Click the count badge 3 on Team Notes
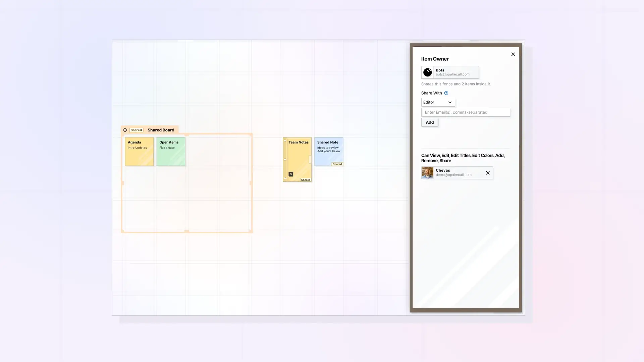Viewport: 644px width, 362px height. tap(291, 174)
